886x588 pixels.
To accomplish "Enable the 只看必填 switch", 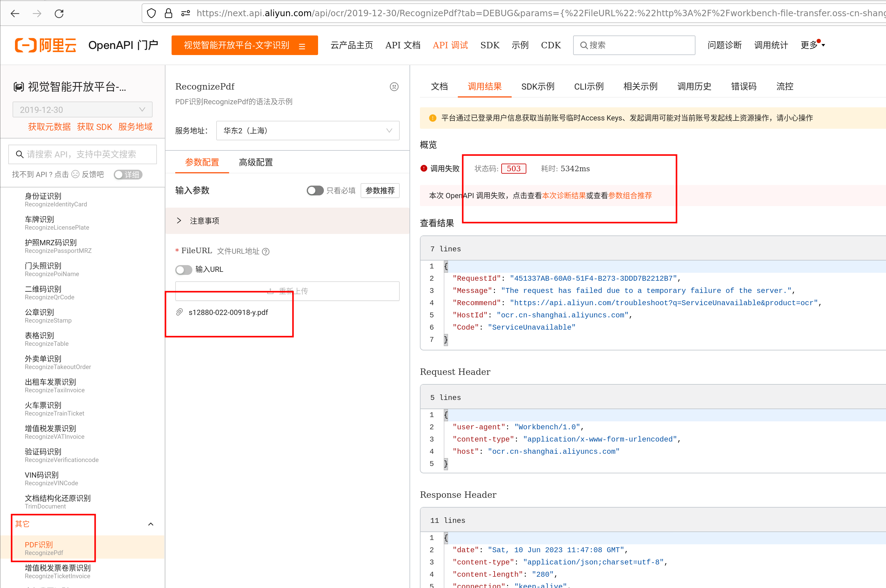I will coord(315,190).
